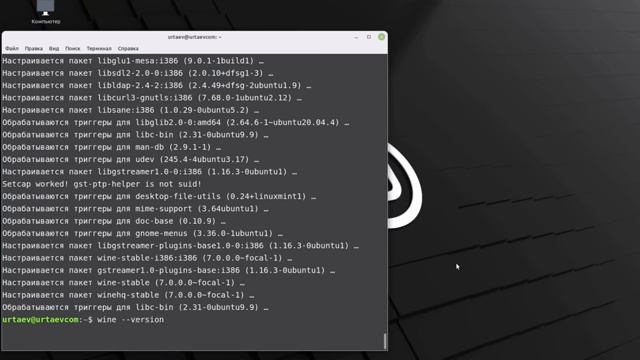This screenshot has height=360, width=640.
Task: Click the terminal title bar text
Action: (194, 37)
